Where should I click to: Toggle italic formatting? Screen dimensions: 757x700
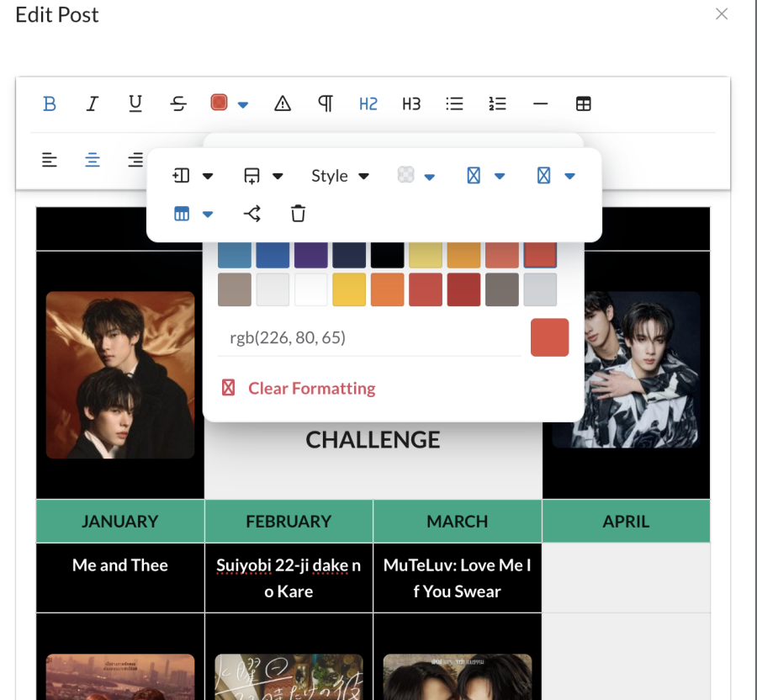(93, 103)
